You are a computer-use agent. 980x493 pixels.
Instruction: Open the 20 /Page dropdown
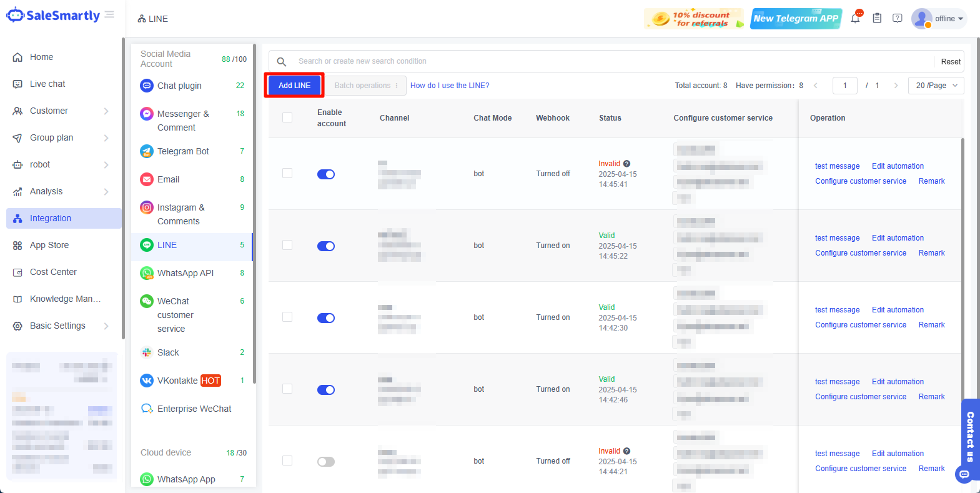(936, 86)
